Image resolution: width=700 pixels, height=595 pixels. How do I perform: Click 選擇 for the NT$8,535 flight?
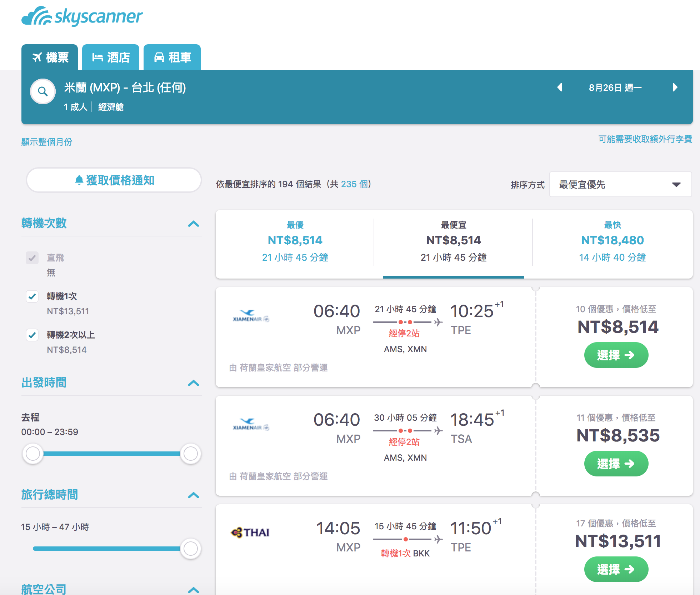click(x=616, y=464)
